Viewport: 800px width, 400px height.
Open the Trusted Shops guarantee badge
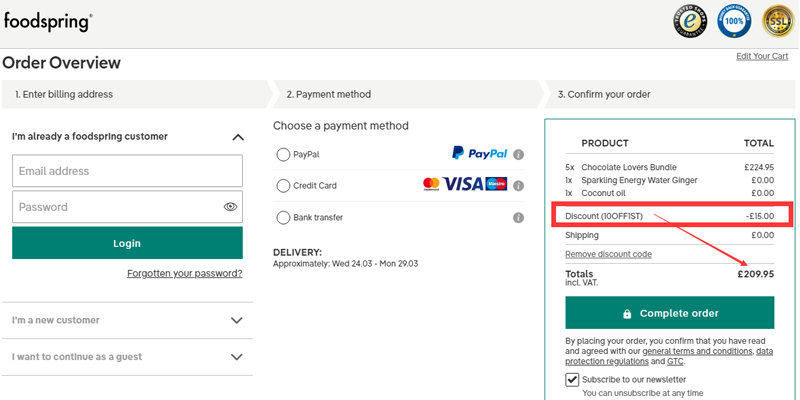tap(690, 22)
